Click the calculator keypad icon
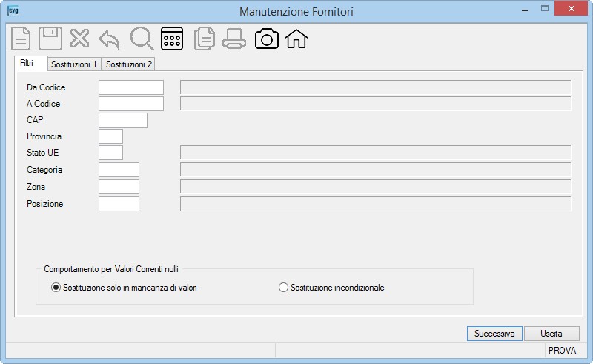The image size is (593, 364). pos(172,39)
